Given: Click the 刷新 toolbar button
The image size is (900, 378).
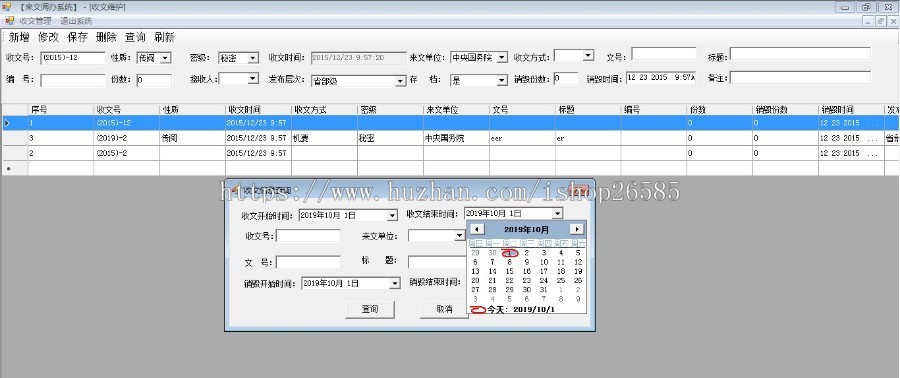Looking at the screenshot, I should pyautogui.click(x=164, y=37).
